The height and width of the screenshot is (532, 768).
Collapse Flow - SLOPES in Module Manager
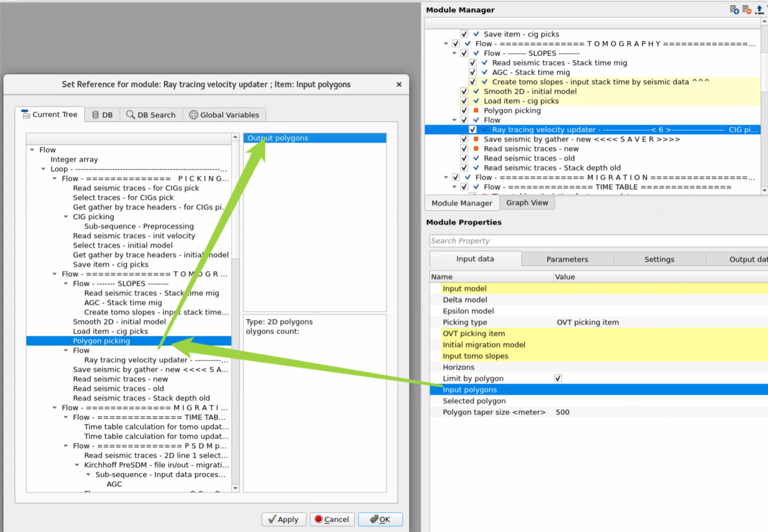click(x=454, y=53)
